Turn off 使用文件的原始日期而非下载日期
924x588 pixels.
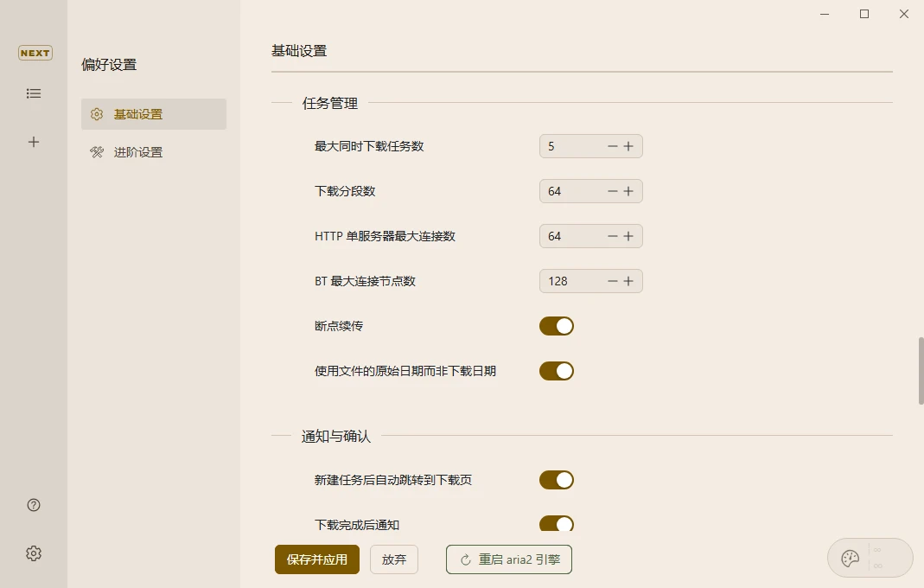point(556,371)
